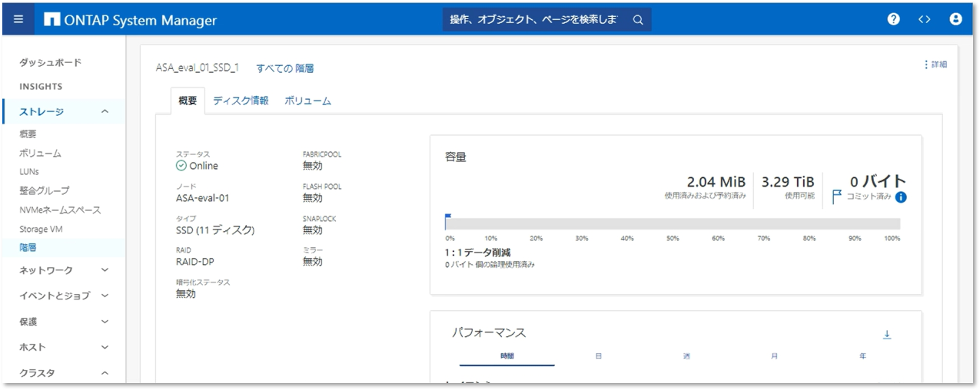Open INSIGHTS in sidebar
Screen dimensions: 980x390
click(41, 87)
